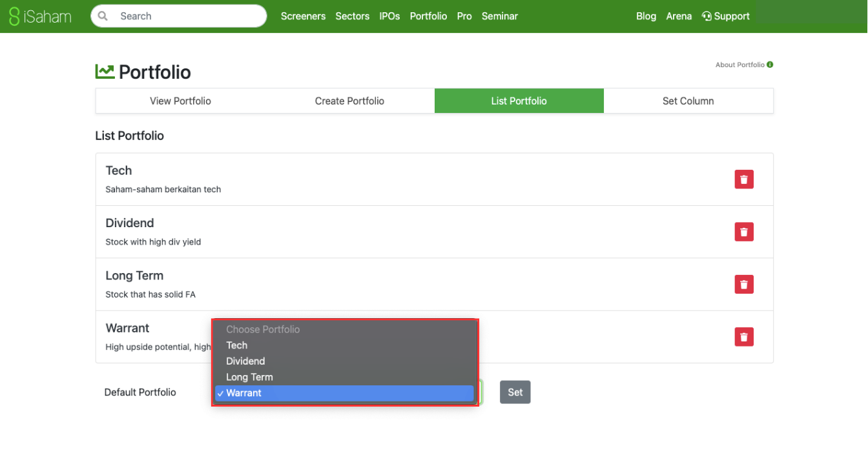The image size is (868, 455).
Task: Click the Set button
Action: [515, 392]
